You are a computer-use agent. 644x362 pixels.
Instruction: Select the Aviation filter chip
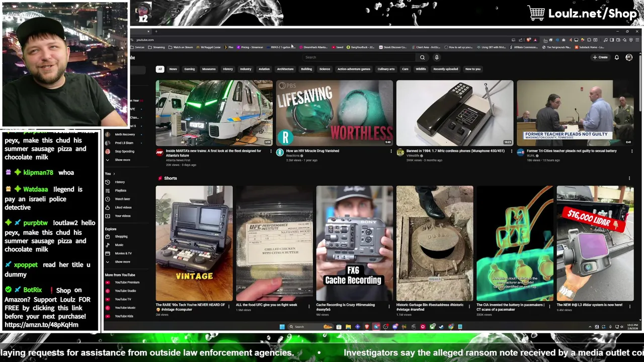264,69
